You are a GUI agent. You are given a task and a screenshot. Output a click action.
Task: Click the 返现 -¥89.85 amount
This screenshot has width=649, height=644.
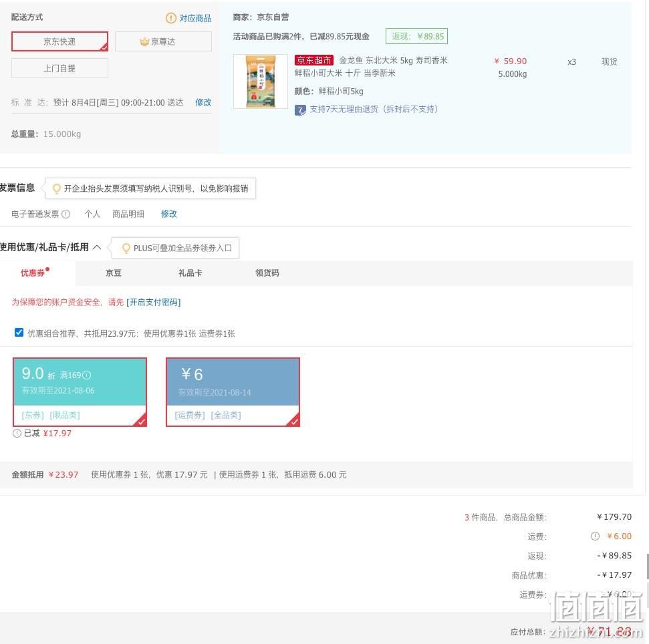[614, 556]
